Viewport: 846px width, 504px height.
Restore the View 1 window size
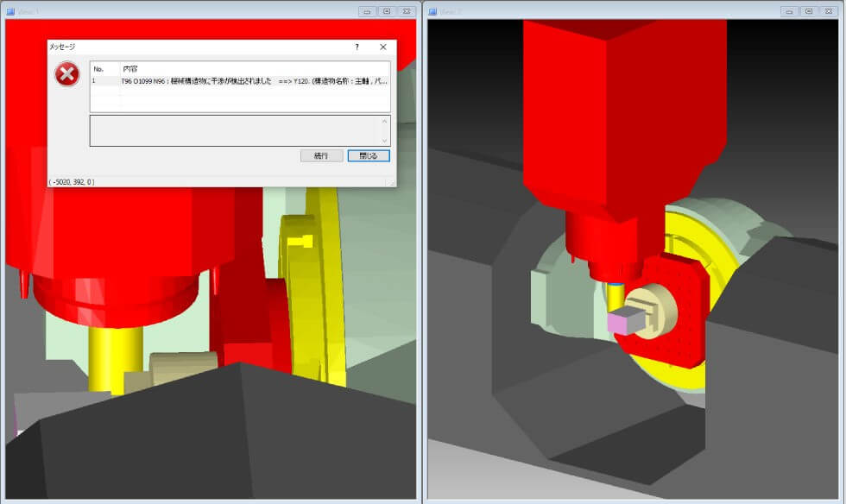pos(387,11)
